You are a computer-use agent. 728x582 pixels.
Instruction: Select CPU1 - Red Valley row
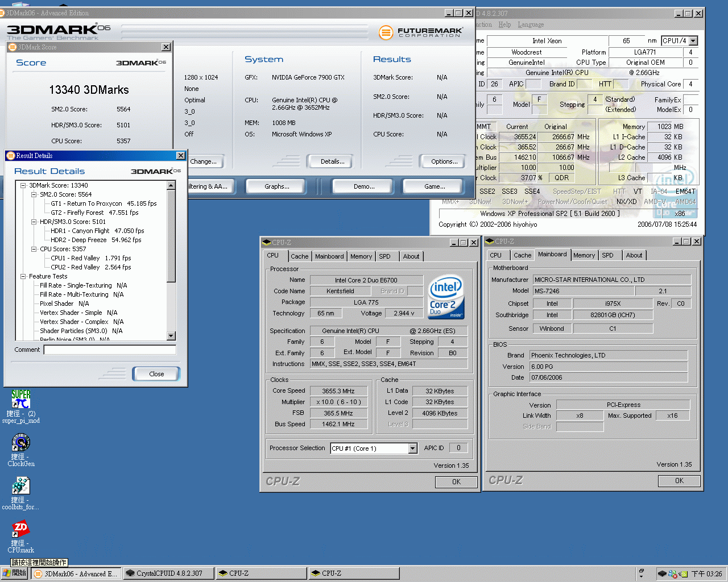90,258
